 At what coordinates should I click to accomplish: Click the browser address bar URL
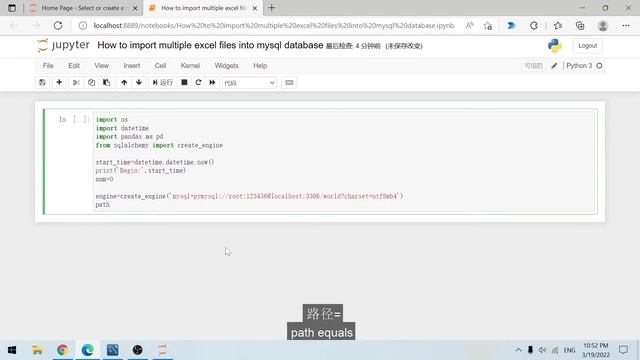(x=273, y=25)
